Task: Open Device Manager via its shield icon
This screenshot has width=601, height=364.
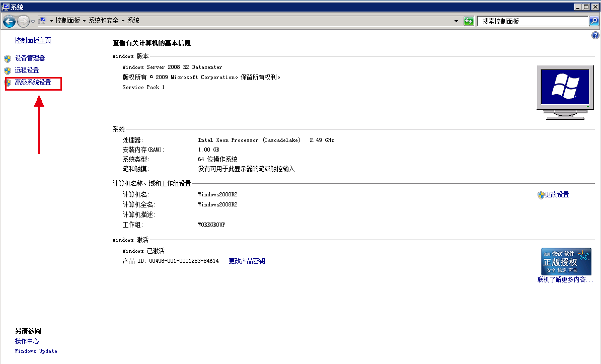Action: pyautogui.click(x=9, y=57)
